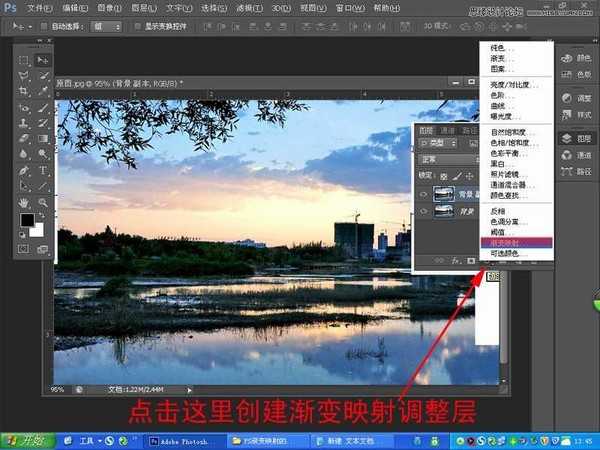Open the Adjustments panel icon

pyautogui.click(x=567, y=98)
